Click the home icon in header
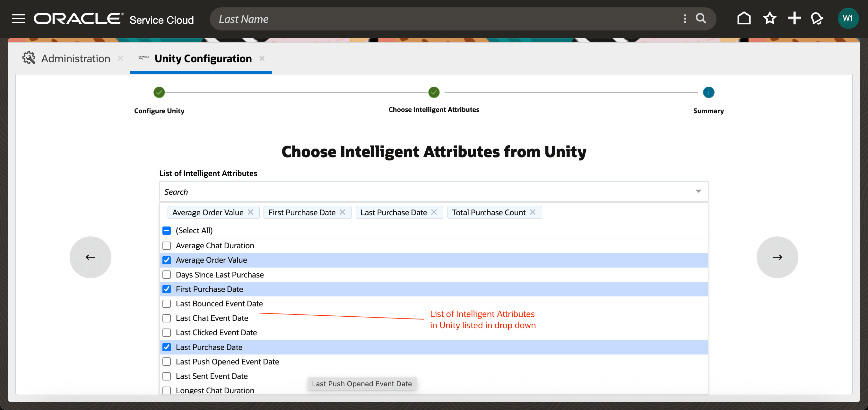The image size is (868, 410). pyautogui.click(x=744, y=18)
